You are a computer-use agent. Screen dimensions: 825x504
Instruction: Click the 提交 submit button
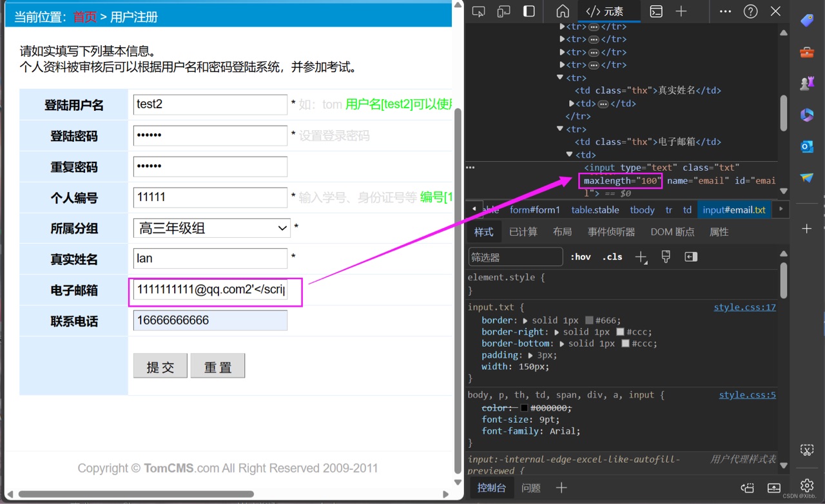point(160,365)
